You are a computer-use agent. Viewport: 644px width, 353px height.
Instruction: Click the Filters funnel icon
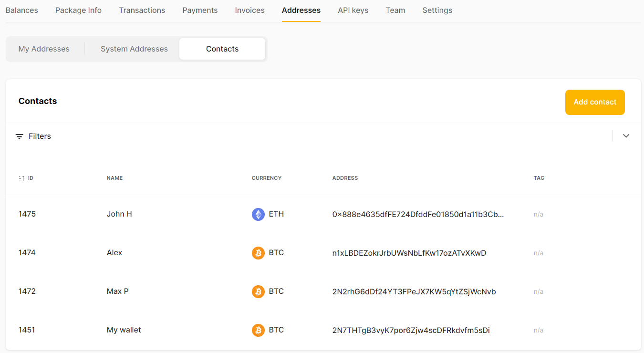[19, 136]
